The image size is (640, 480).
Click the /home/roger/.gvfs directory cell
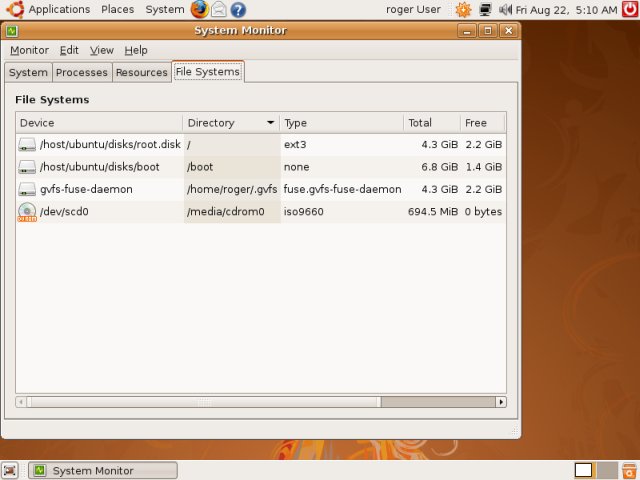pyautogui.click(x=232, y=189)
